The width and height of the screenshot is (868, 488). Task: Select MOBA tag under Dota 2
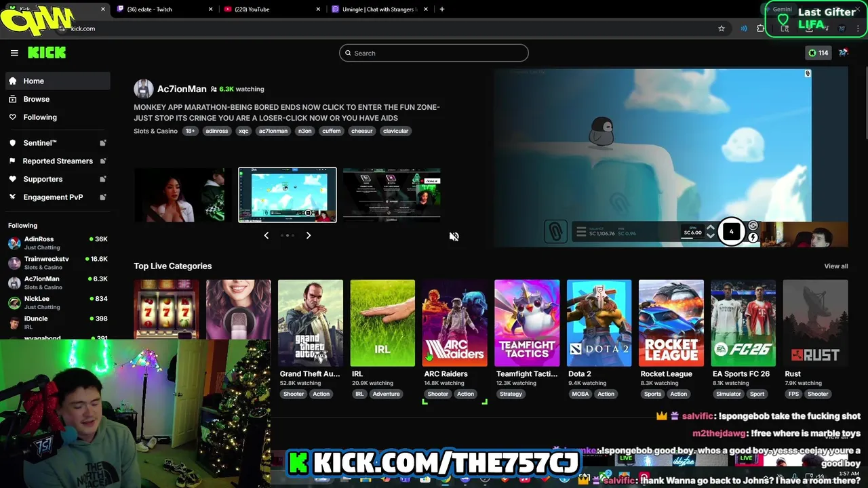point(580,394)
